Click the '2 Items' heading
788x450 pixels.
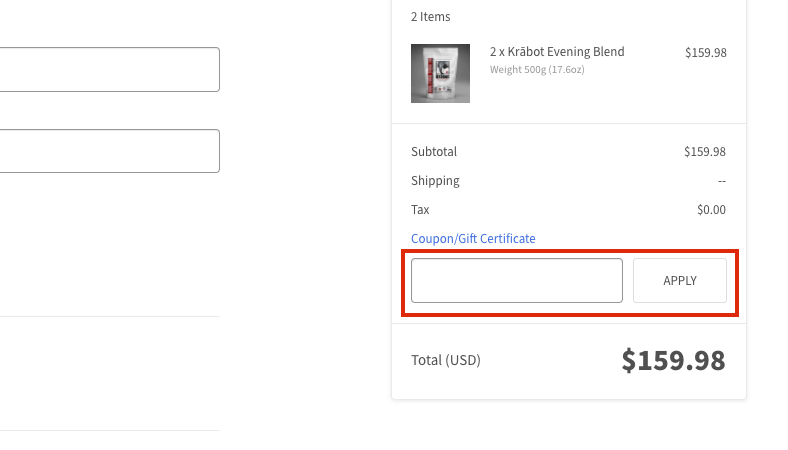[x=430, y=17]
